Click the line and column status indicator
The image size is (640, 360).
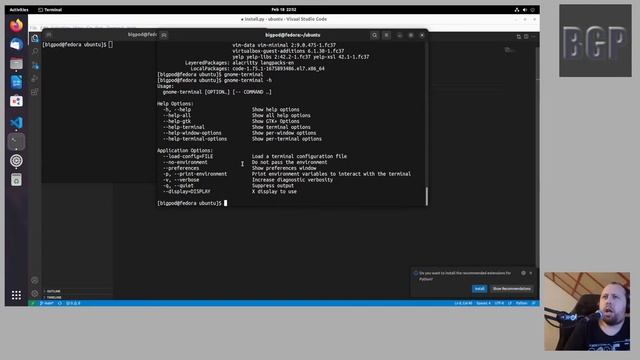coord(463,303)
